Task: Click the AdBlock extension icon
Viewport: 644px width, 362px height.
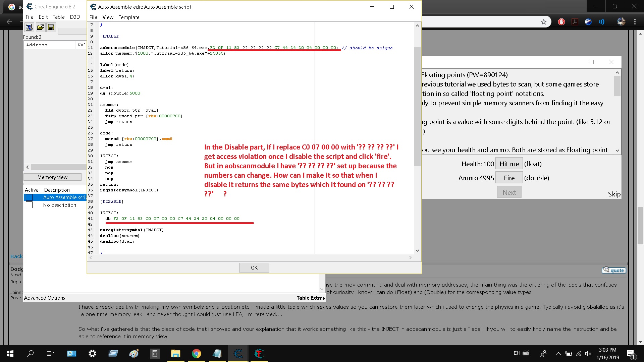Action: (561, 22)
